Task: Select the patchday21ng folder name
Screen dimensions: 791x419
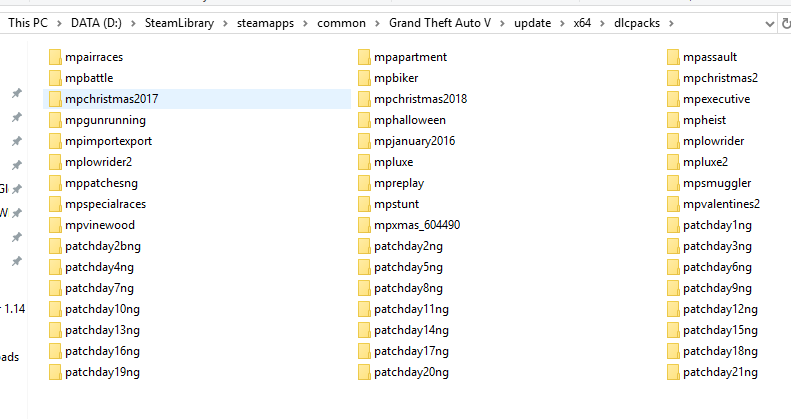Action: coord(720,373)
